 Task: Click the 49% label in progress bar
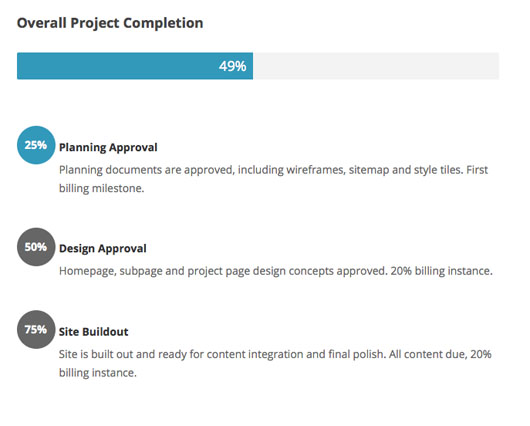(233, 66)
